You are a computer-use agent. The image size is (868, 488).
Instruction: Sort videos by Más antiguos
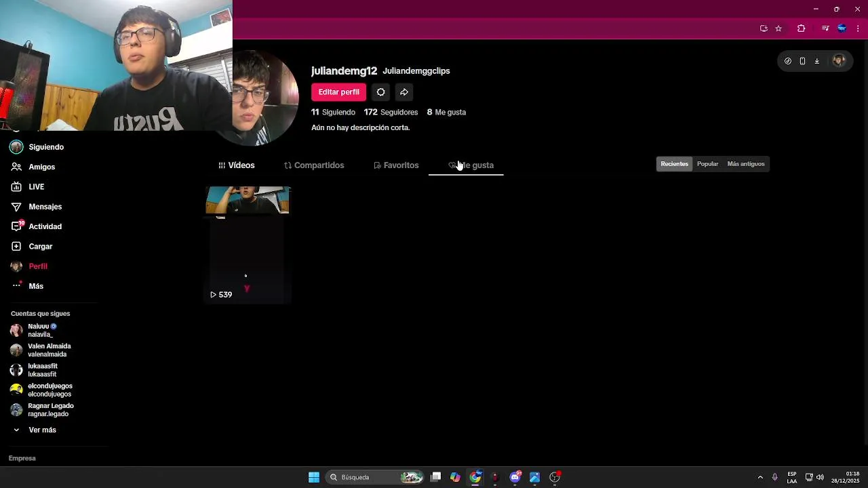coord(746,164)
